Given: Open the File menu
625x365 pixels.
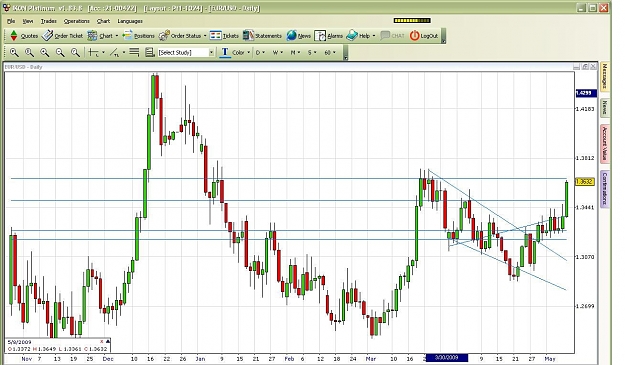Looking at the screenshot, I should (11, 21).
